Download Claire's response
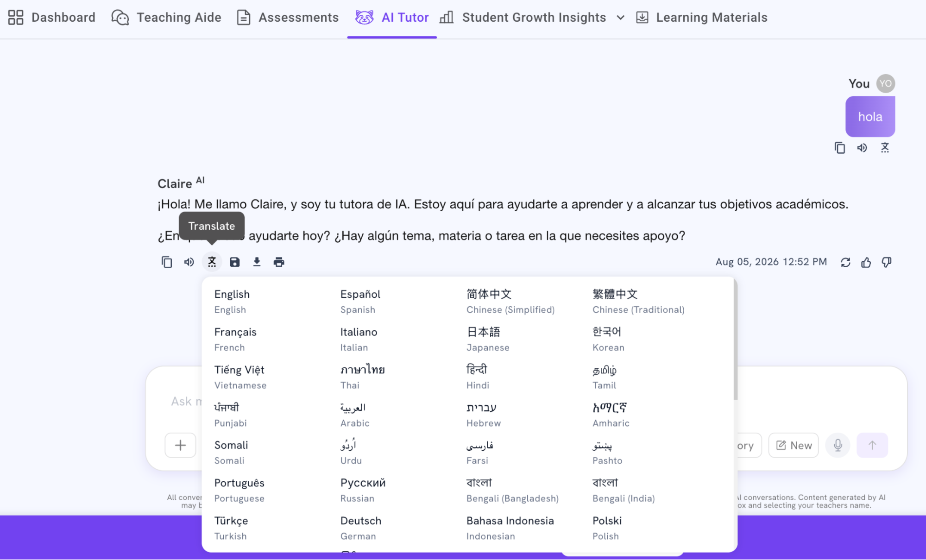 (257, 262)
